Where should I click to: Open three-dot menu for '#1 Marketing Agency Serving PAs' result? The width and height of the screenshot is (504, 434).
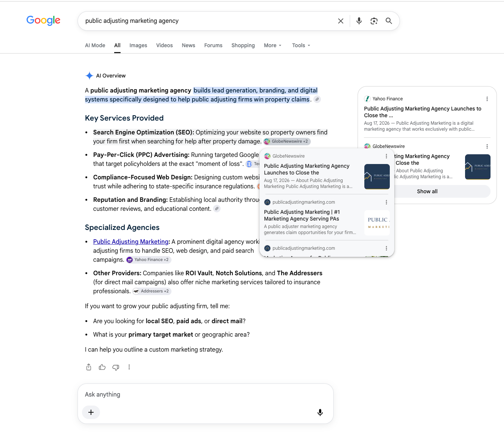(x=386, y=202)
